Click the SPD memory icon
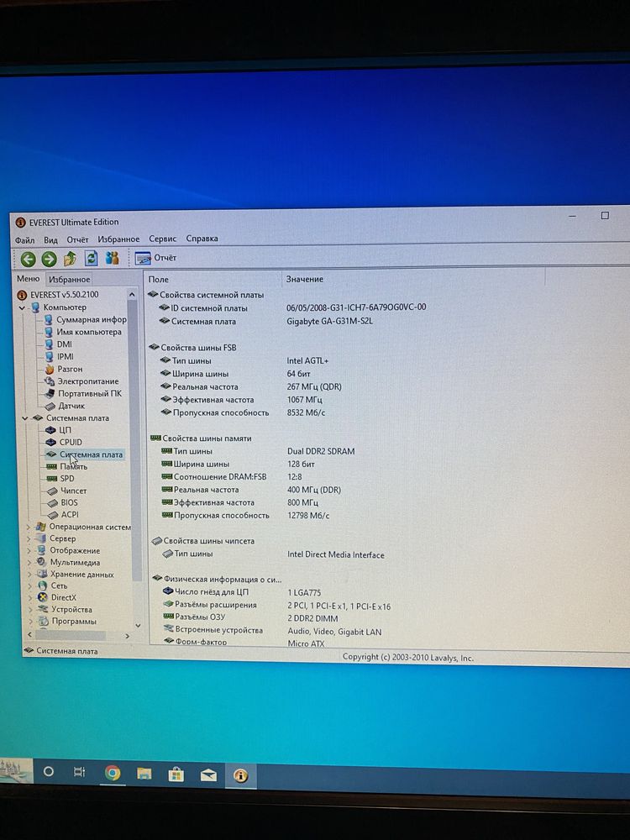The height and width of the screenshot is (840, 630). (52, 479)
